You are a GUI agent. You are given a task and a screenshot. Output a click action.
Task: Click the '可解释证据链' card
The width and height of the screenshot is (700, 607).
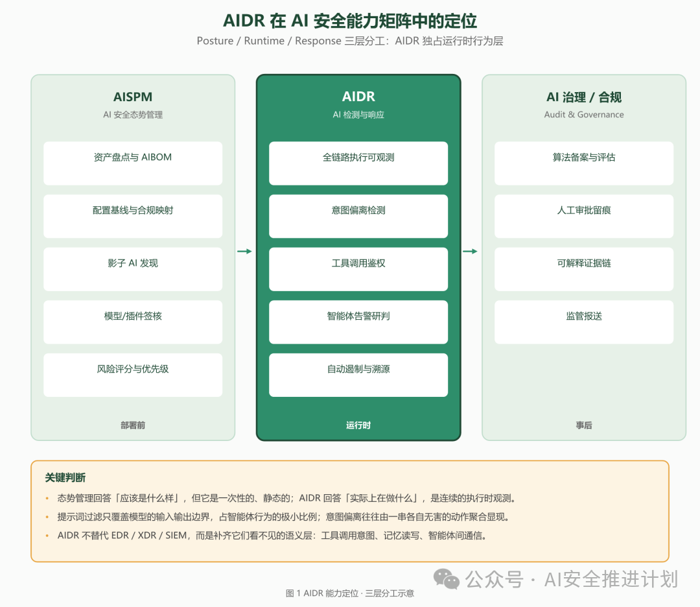click(x=584, y=269)
